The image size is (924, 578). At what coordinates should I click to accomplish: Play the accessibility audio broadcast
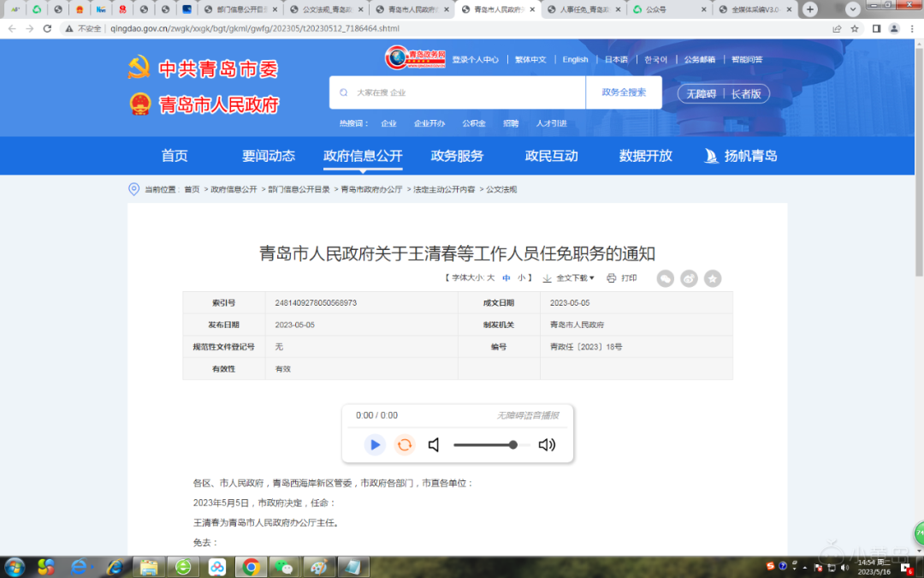click(x=375, y=444)
